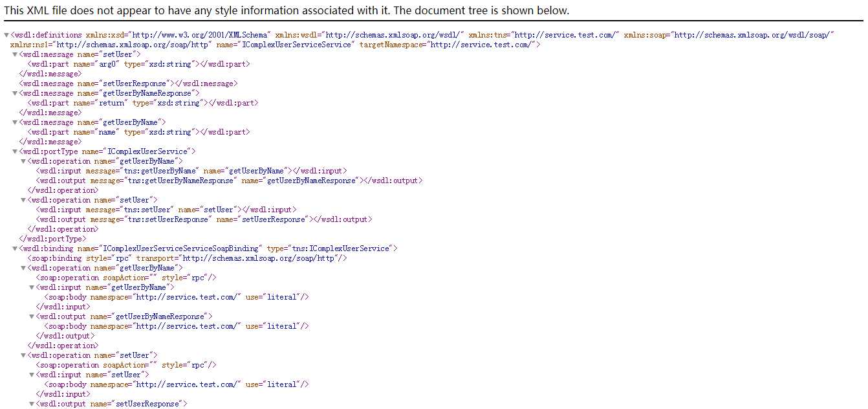The width and height of the screenshot is (868, 409).
Task: Click the "This XML file does not appear" notice
Action: pos(287,11)
